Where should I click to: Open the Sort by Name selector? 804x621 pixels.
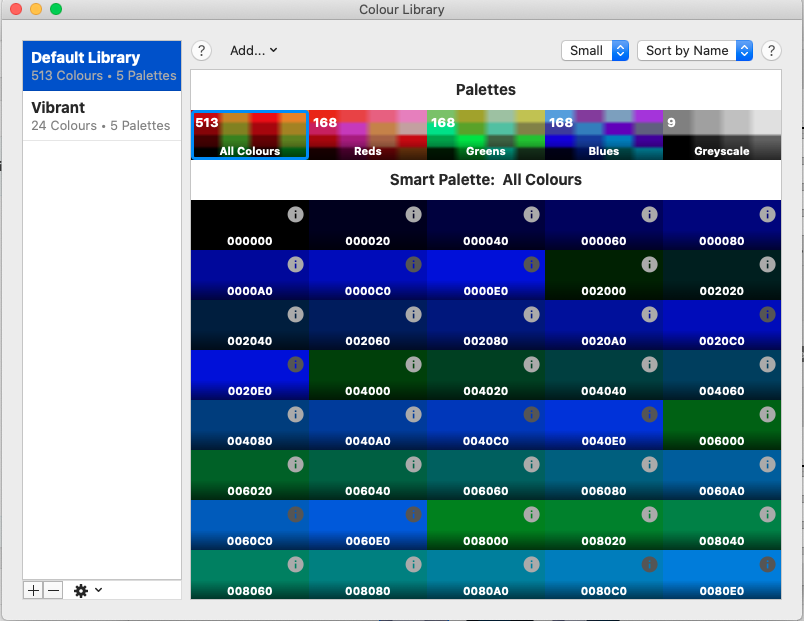coord(695,50)
